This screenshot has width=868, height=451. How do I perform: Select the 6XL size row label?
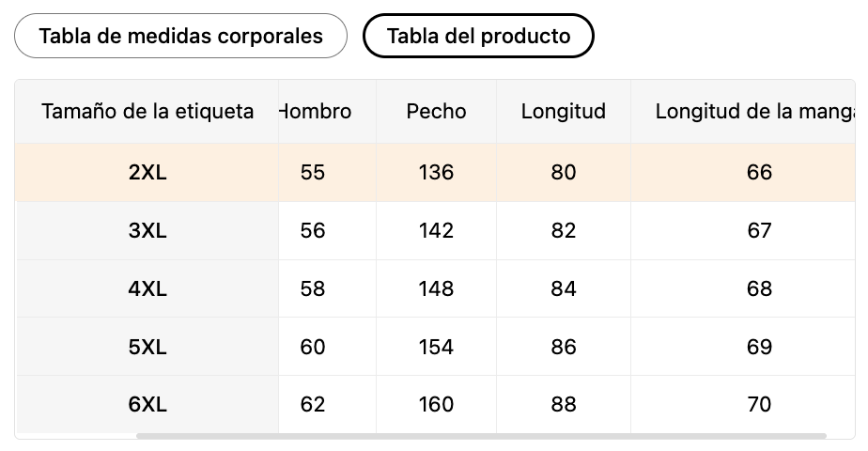[x=147, y=405]
